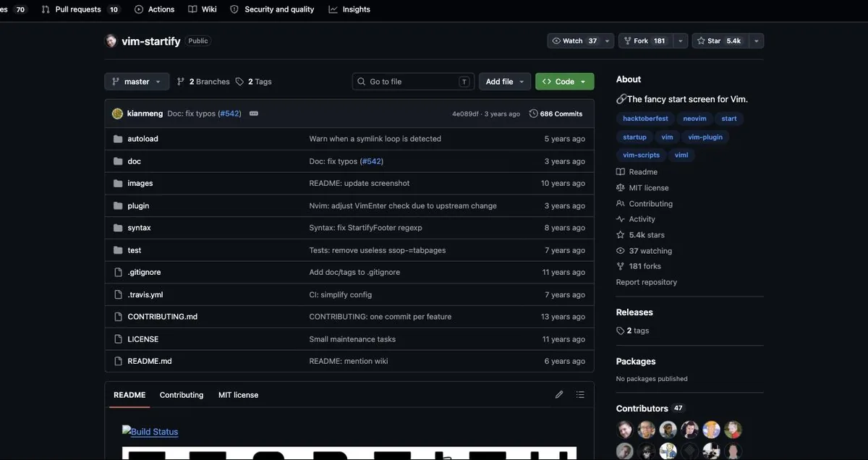Open the autoload folder
The image size is (868, 460).
[142, 139]
